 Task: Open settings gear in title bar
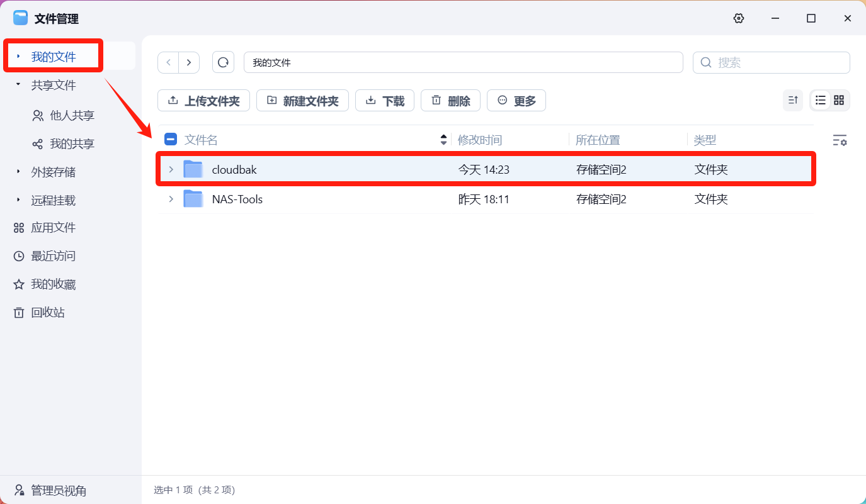pyautogui.click(x=739, y=18)
